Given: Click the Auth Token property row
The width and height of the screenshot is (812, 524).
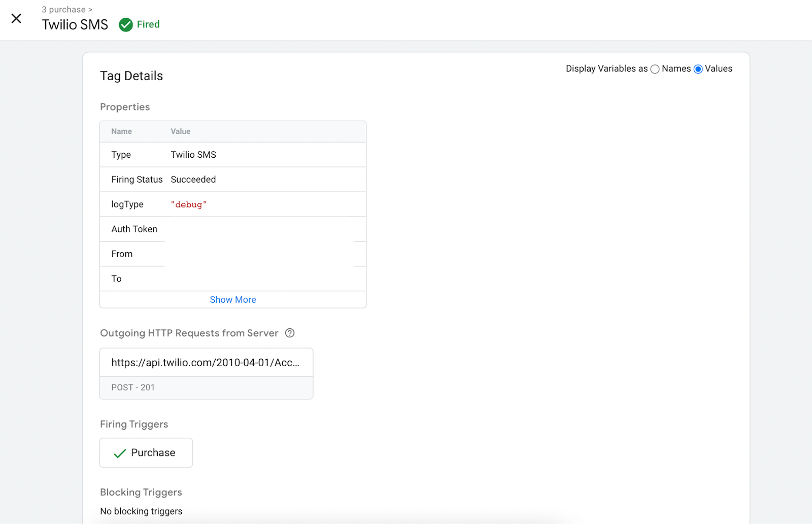Looking at the screenshot, I should 233,229.
